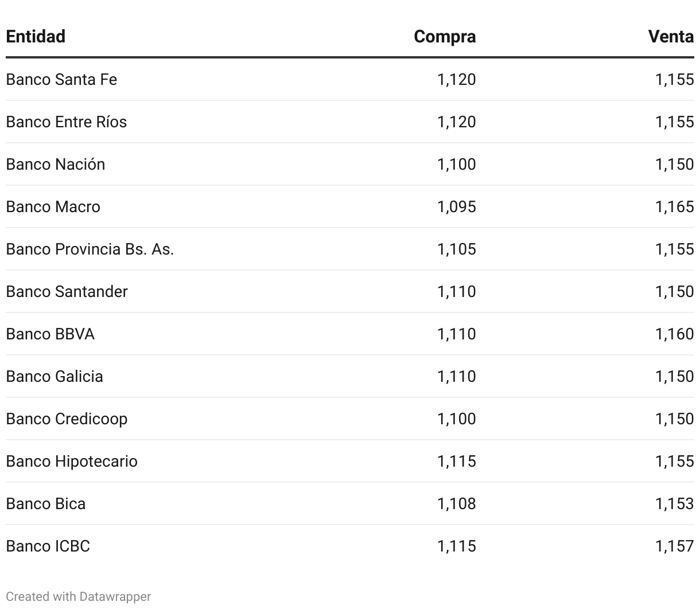Select the Banco Hipotecario row label
This screenshot has height=610, width=700.
click(72, 461)
